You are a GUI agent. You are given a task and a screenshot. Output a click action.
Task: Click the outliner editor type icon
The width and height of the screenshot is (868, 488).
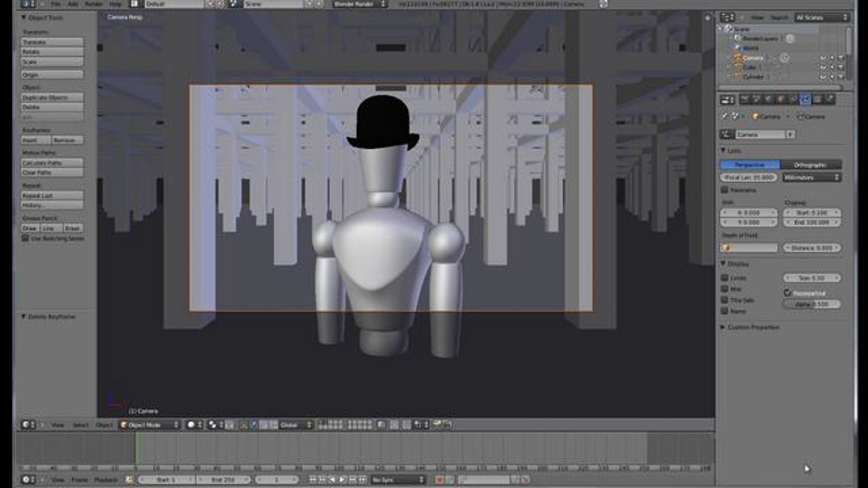(727, 17)
